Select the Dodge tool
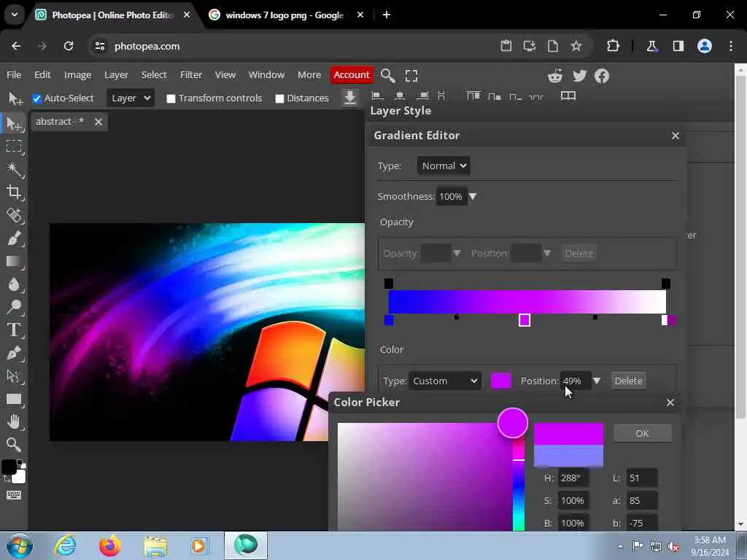The width and height of the screenshot is (747, 560). 14,307
